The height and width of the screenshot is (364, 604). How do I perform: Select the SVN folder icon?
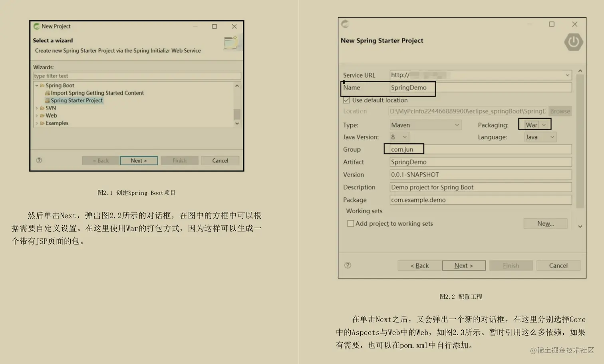click(43, 107)
